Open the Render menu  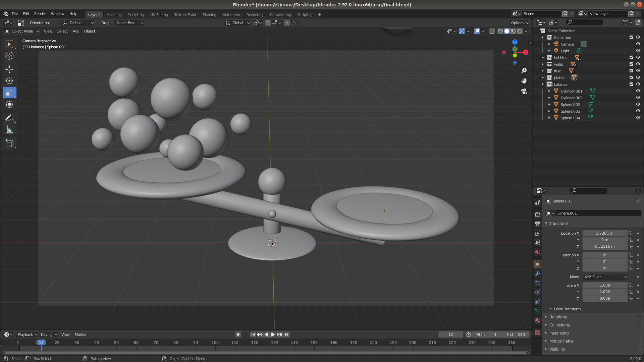pyautogui.click(x=40, y=14)
